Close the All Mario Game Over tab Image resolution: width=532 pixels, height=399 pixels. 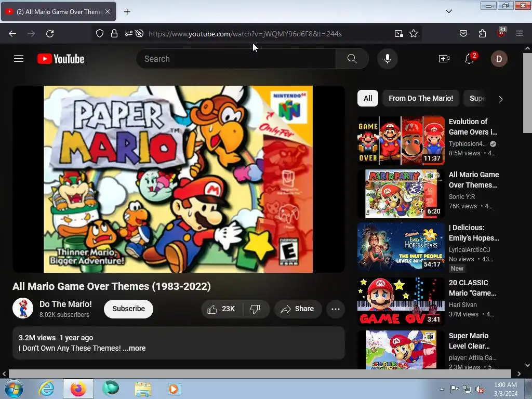tap(108, 11)
